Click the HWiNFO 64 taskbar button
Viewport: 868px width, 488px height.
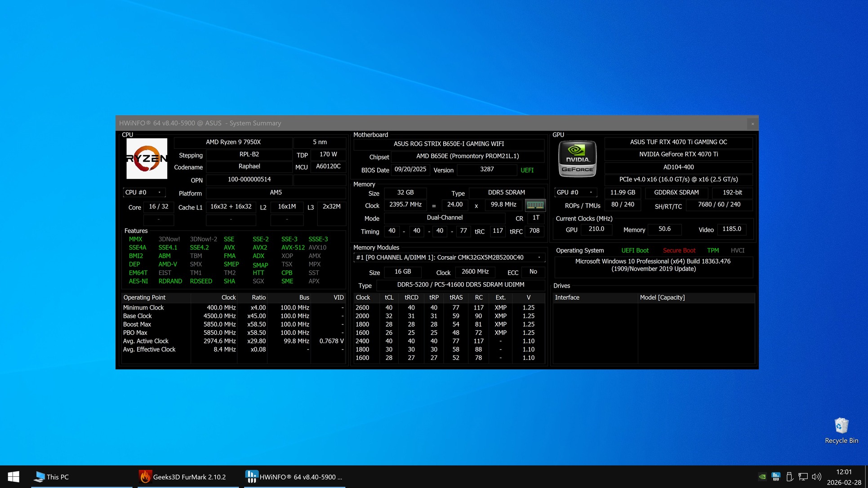pos(294,477)
